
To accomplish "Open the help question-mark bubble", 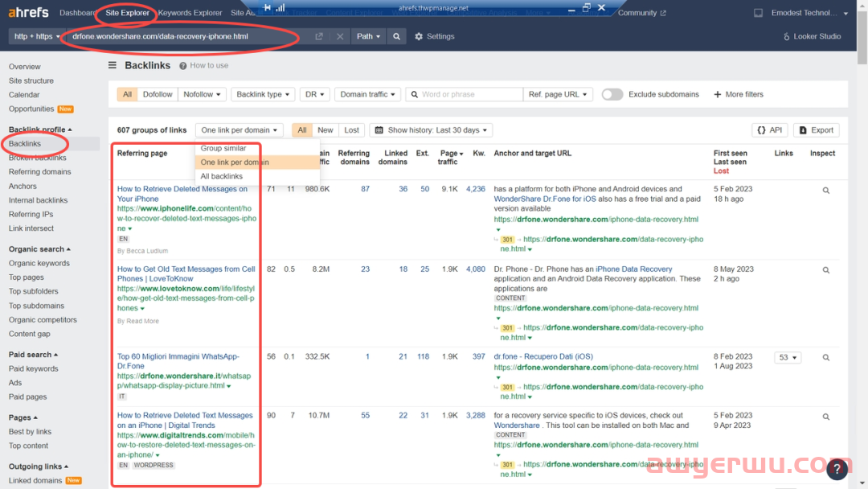I will click(x=837, y=469).
